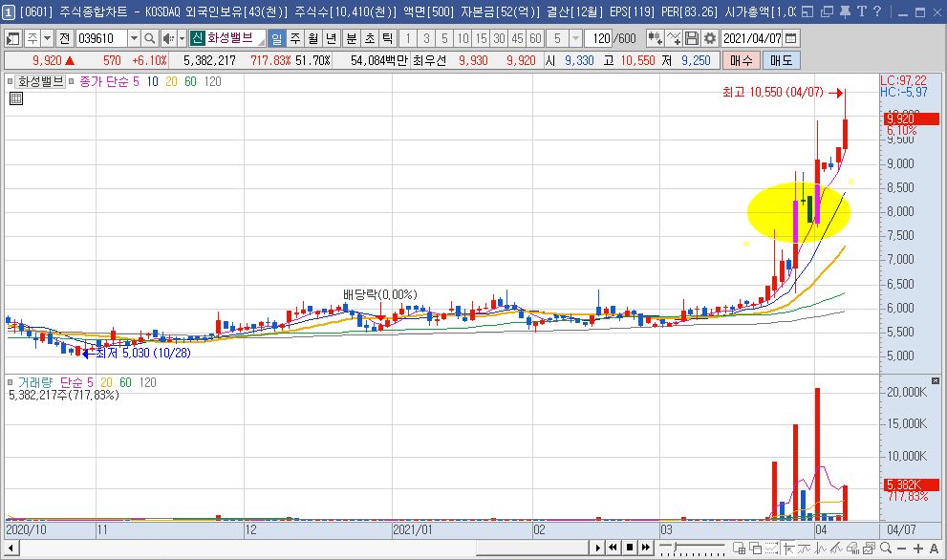Click the 120 candle count input field
The image size is (947, 560).
click(x=598, y=38)
